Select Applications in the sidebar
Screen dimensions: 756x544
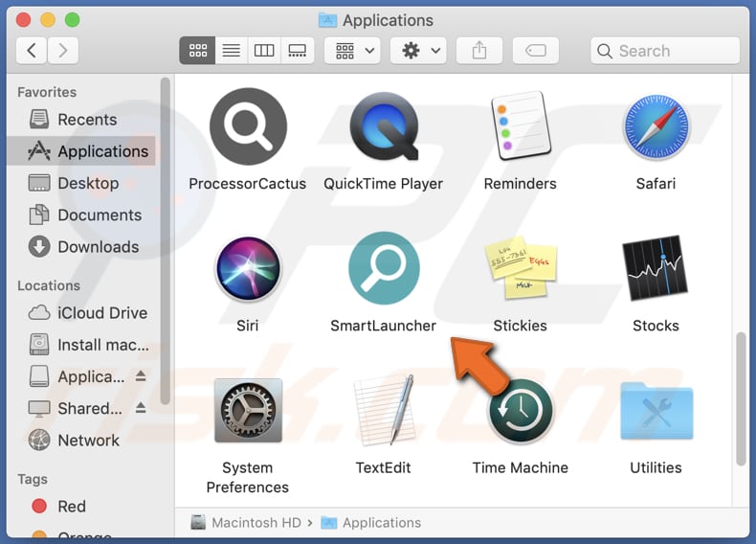pos(82,151)
